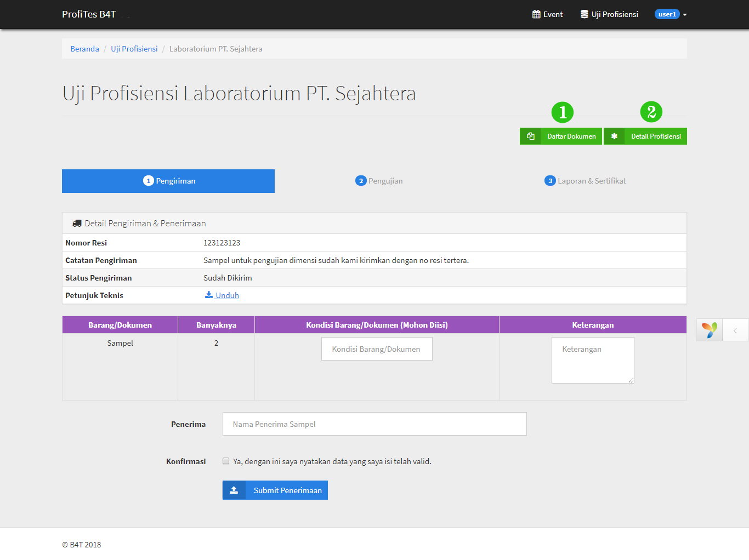Click the Daftar Dokumen copy icon
749x560 pixels.
tap(530, 136)
